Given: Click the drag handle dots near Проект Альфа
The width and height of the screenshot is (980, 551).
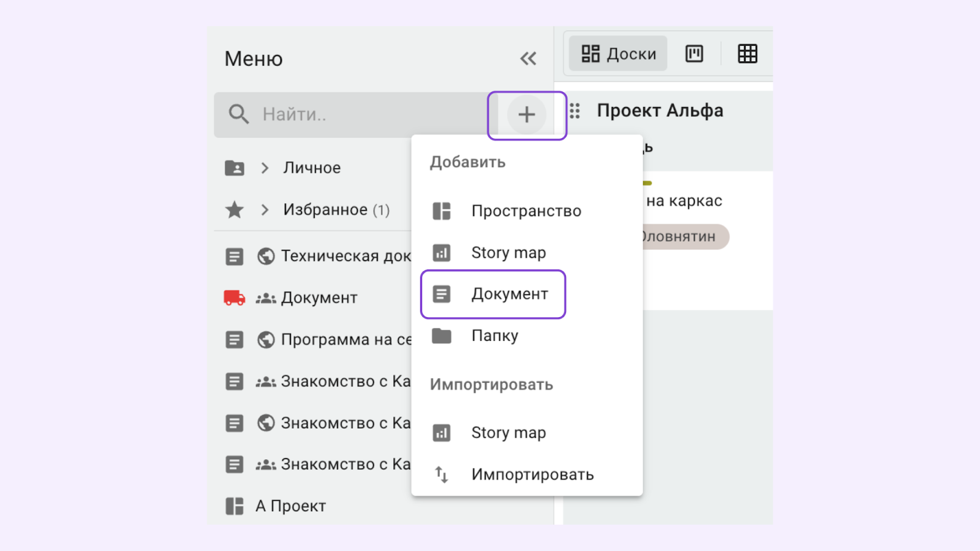Looking at the screenshot, I should [x=575, y=111].
